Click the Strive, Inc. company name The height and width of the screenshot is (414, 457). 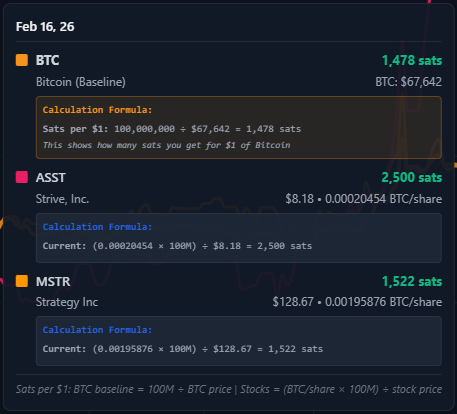(x=62, y=199)
